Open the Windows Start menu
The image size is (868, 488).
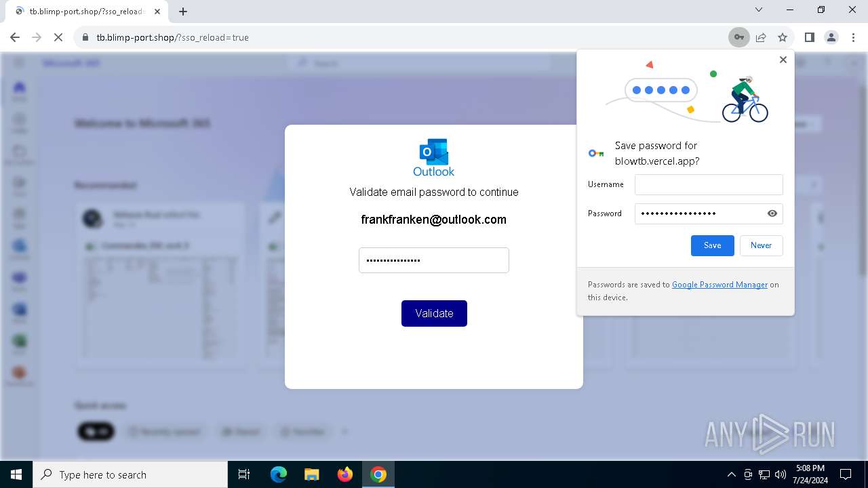pos(16,474)
